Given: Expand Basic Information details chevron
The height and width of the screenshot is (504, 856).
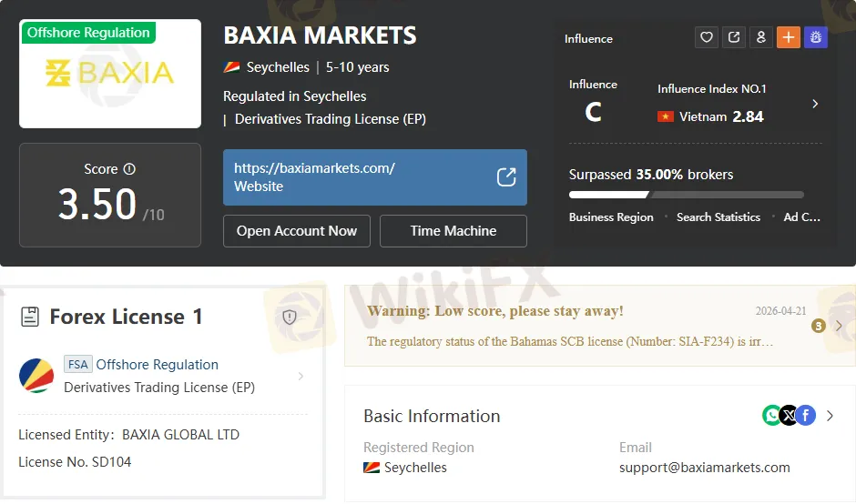Looking at the screenshot, I should (830, 416).
